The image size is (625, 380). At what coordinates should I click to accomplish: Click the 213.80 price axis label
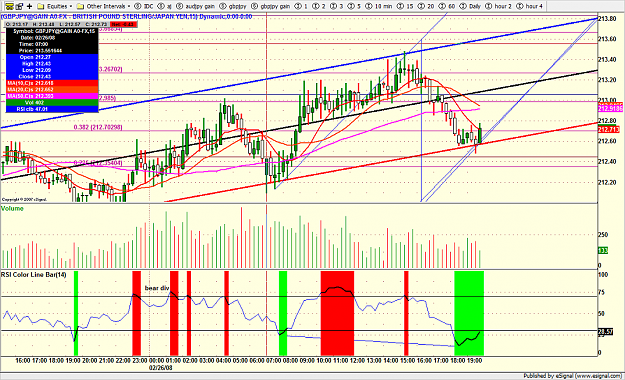(x=607, y=18)
